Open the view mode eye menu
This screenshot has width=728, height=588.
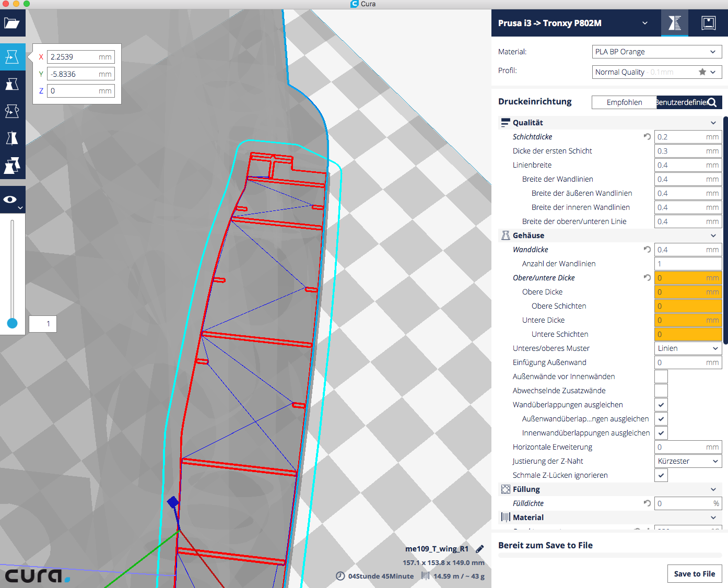pyautogui.click(x=12, y=200)
